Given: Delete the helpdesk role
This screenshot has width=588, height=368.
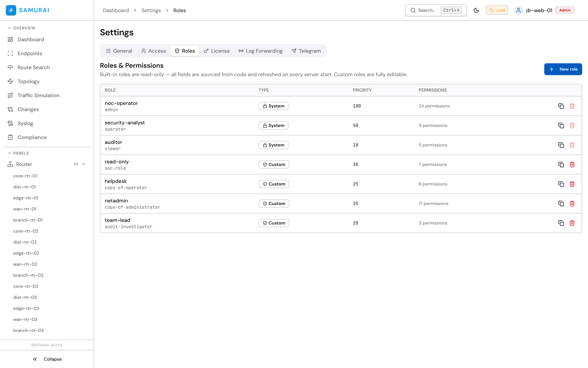Looking at the screenshot, I should point(572,184).
